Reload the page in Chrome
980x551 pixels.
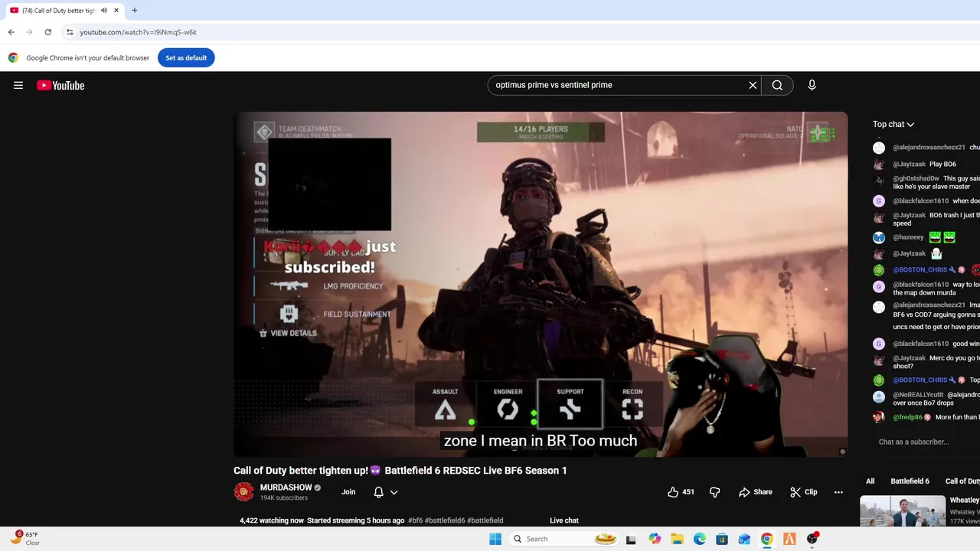point(47,32)
